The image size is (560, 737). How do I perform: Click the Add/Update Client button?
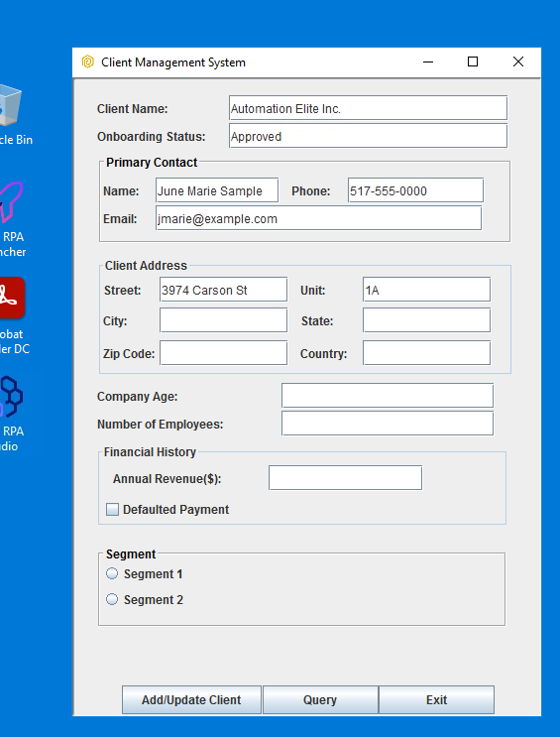(191, 700)
